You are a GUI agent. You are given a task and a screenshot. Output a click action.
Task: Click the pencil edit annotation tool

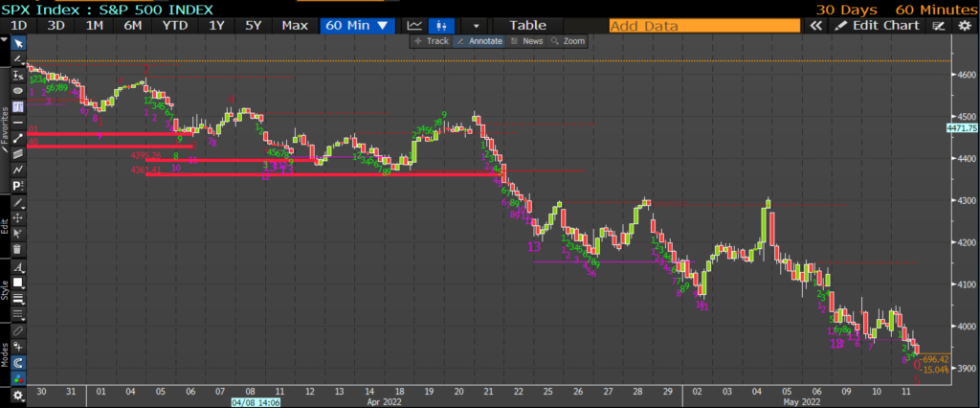18,203
